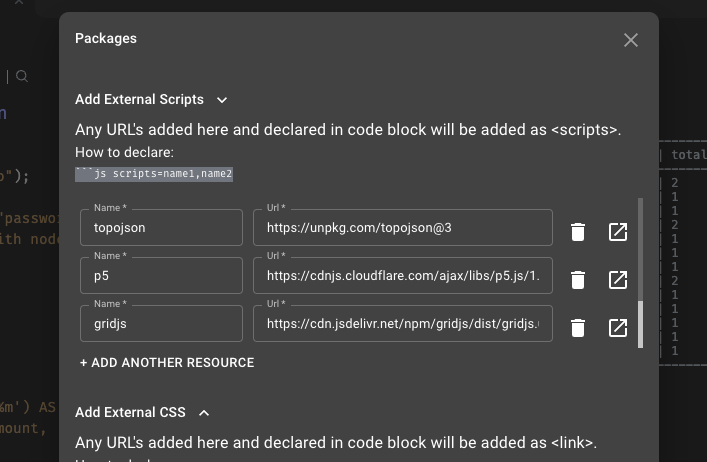Click the Add External Scripts heading
This screenshot has height=462, width=707.
pos(139,100)
